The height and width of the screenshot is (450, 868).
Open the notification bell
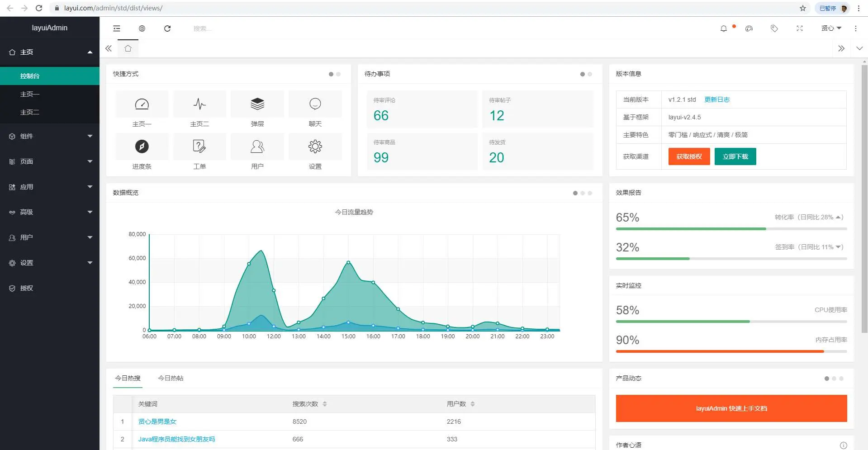click(724, 28)
